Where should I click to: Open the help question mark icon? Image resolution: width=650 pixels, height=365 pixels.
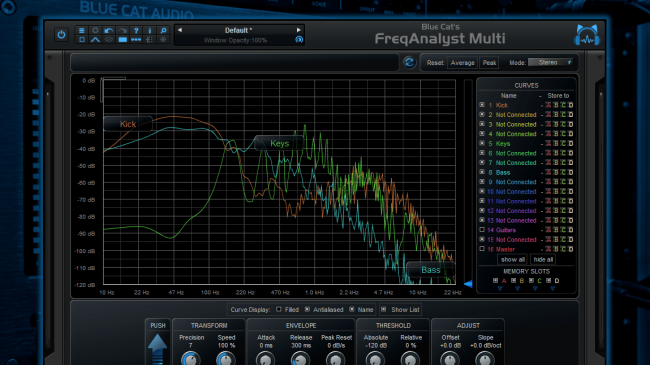136,30
